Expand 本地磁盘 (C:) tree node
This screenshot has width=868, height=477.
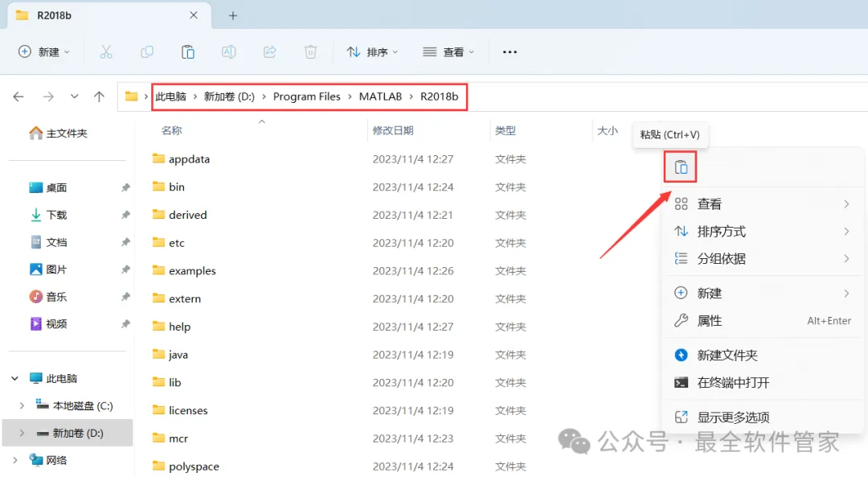[22, 405]
